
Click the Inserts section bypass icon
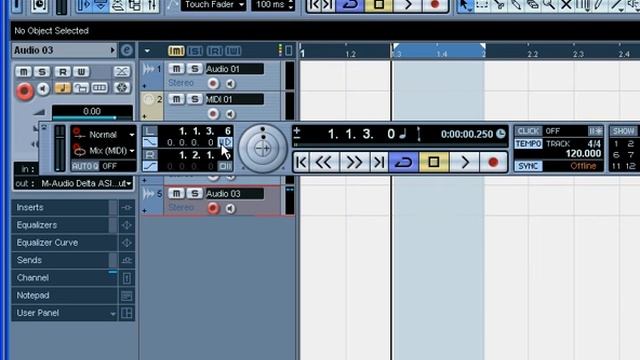pyautogui.click(x=127, y=208)
